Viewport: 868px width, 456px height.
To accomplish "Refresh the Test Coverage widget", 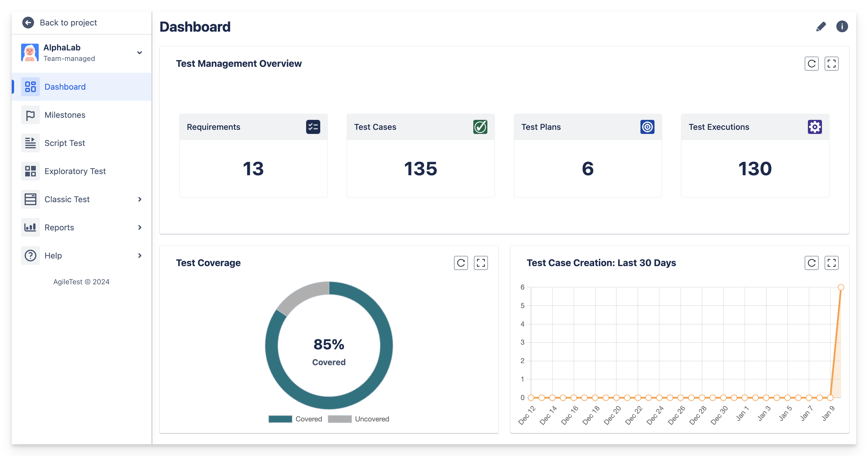I will tap(461, 263).
